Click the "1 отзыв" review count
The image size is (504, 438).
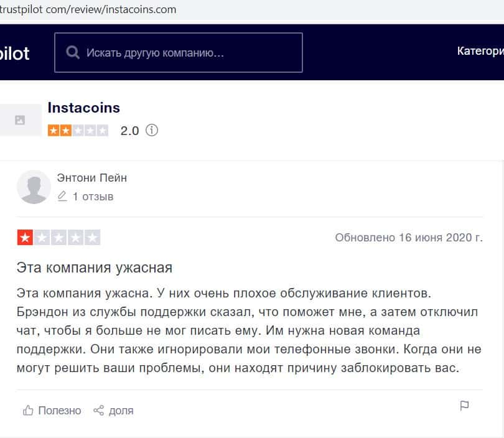click(x=93, y=197)
